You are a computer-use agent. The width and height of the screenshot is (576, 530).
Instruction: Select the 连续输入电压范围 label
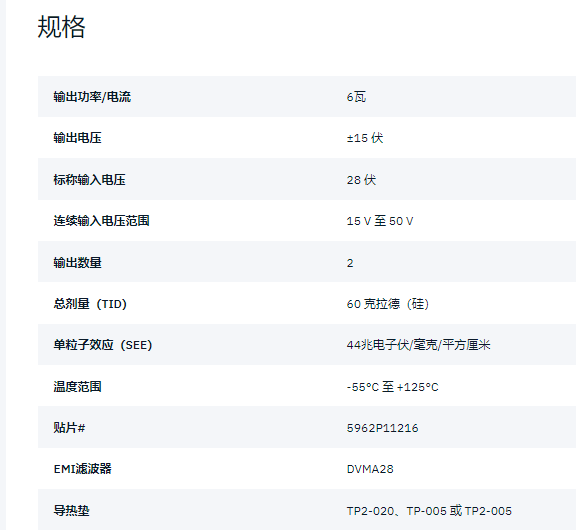101,221
